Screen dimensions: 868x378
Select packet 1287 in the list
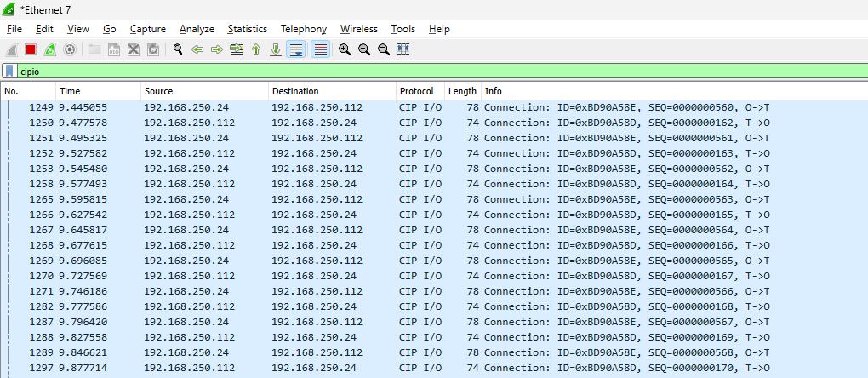[340, 322]
